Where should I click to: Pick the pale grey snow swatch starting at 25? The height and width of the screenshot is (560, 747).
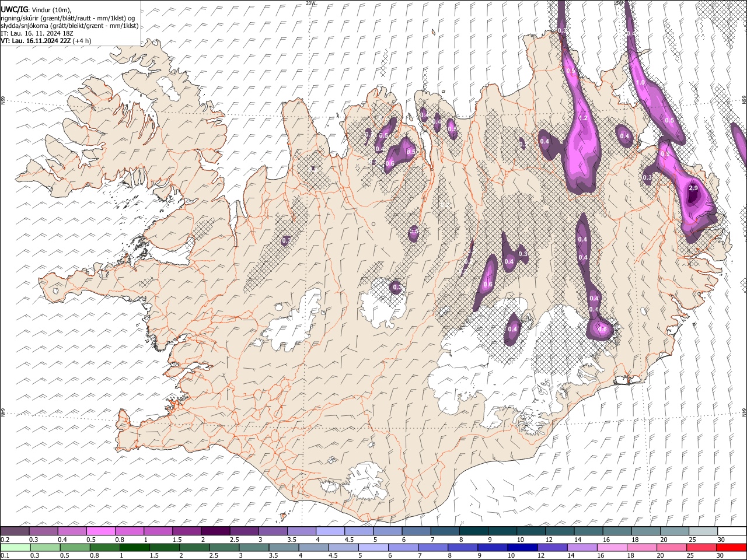pyautogui.click(x=703, y=531)
